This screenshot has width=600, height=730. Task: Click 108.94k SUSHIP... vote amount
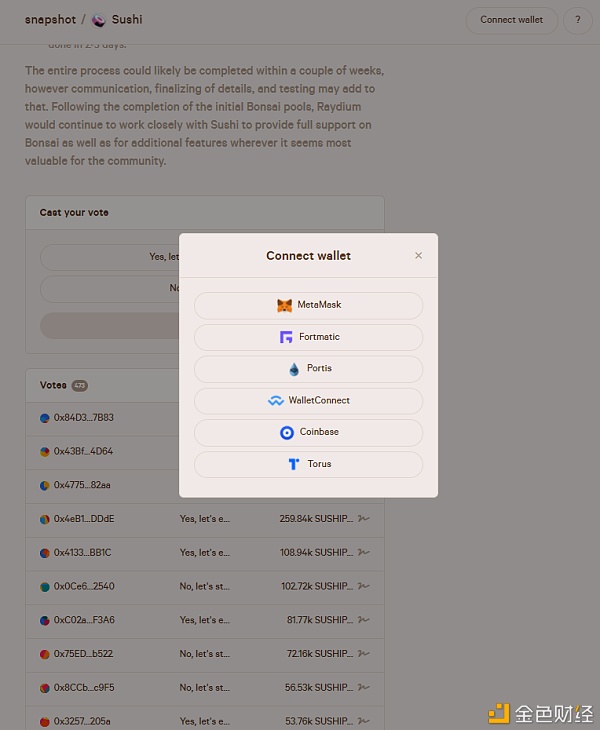[x=316, y=552]
